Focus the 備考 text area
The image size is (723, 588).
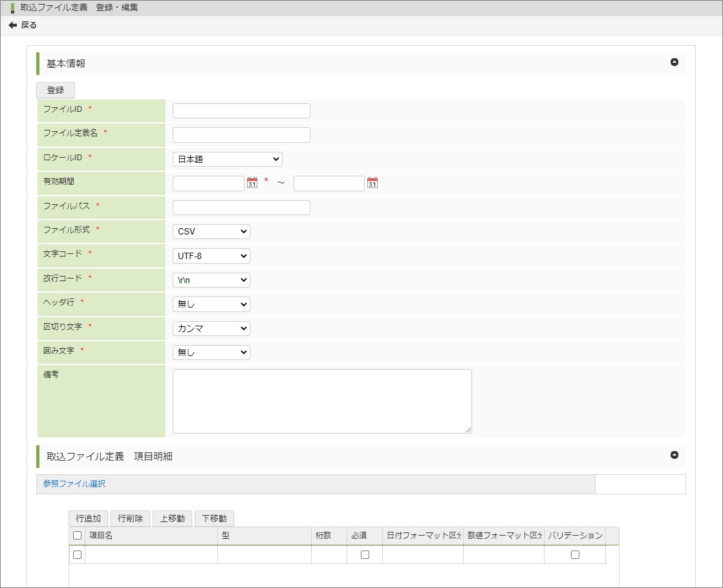point(321,401)
